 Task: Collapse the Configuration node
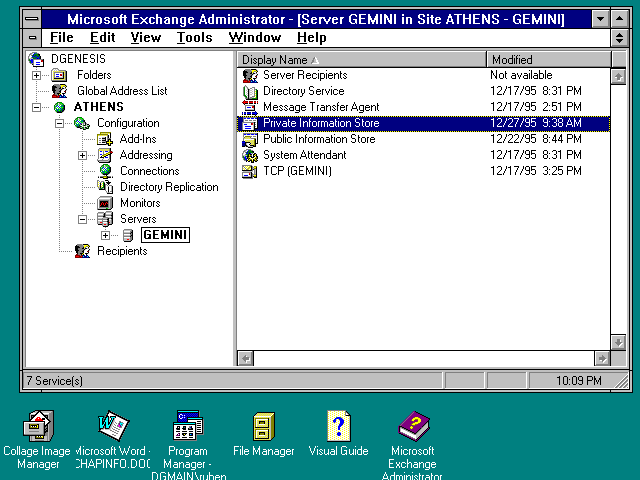[x=59, y=123]
